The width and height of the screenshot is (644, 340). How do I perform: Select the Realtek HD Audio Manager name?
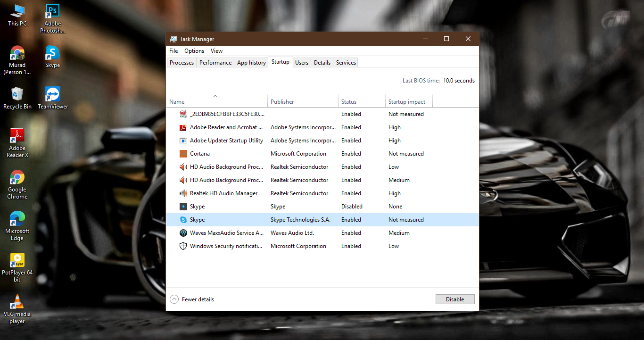coord(223,193)
